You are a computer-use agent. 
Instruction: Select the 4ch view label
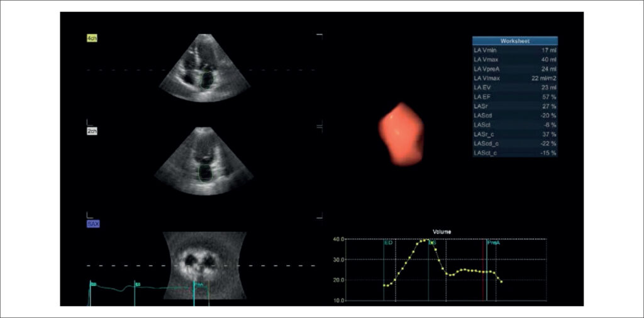tap(92, 38)
